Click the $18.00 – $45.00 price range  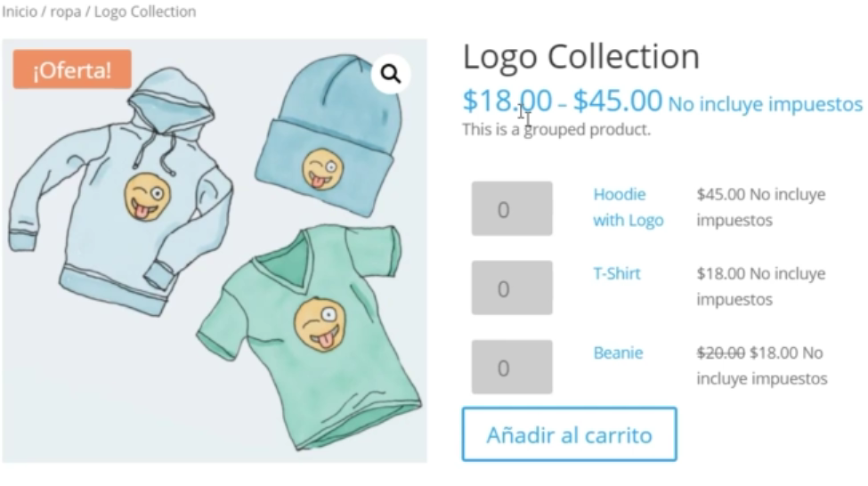(563, 101)
